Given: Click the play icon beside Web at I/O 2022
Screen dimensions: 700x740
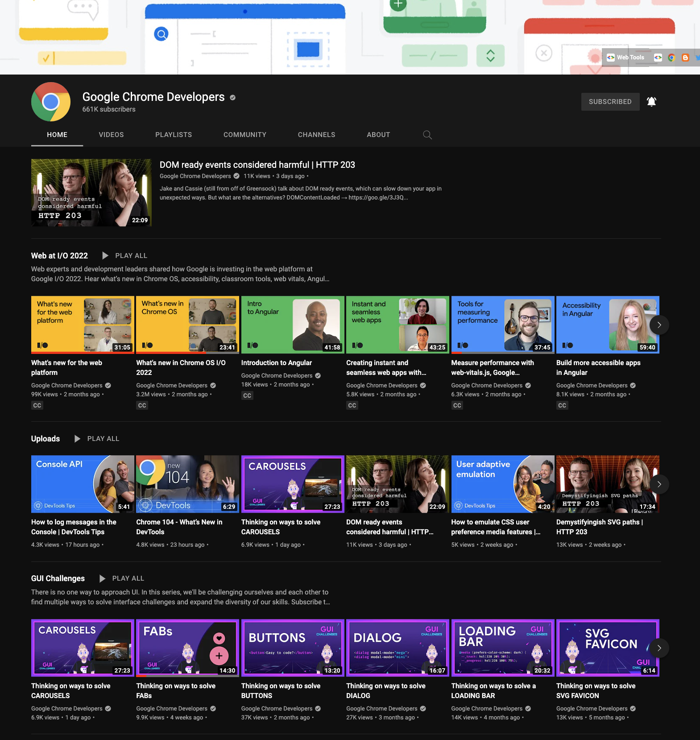Looking at the screenshot, I should pos(105,256).
